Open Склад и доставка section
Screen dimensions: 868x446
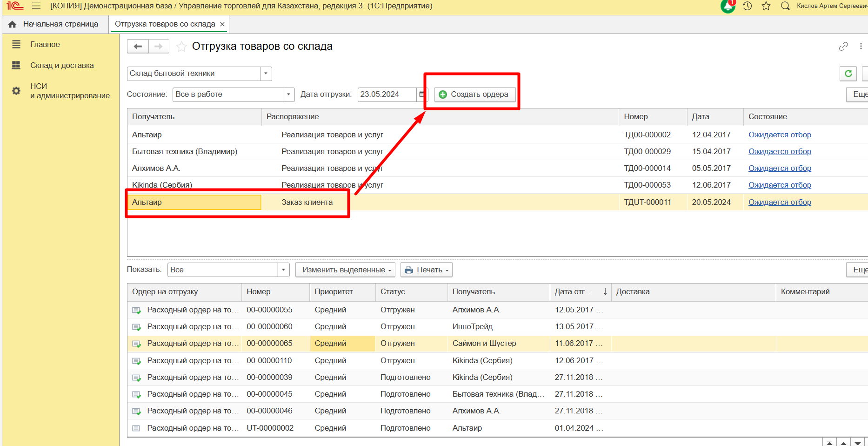click(x=62, y=66)
